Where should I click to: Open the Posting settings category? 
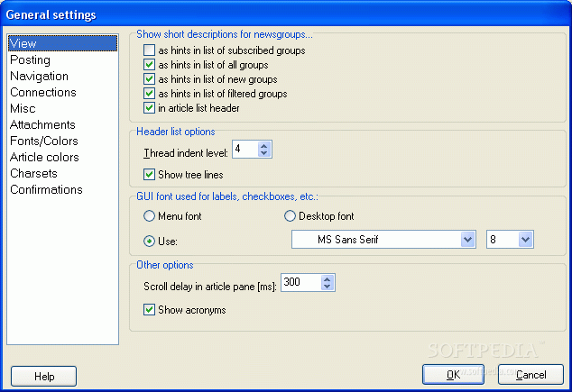(x=31, y=59)
